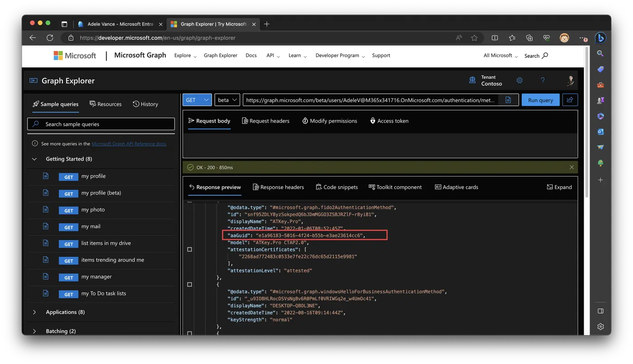Collapse the Getting Started section

coord(34,159)
